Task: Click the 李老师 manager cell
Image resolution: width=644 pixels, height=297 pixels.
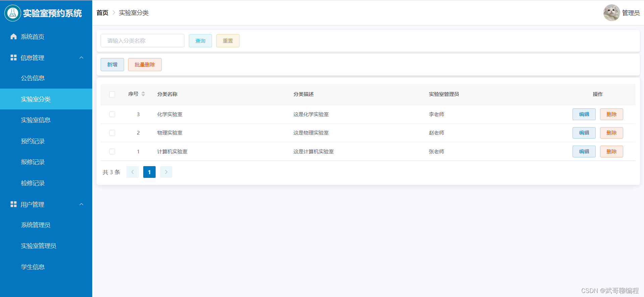Action: click(x=436, y=114)
